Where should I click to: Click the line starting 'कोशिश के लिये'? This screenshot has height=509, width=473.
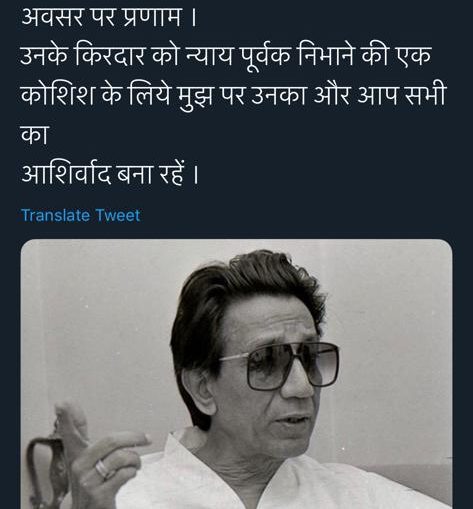[233, 96]
